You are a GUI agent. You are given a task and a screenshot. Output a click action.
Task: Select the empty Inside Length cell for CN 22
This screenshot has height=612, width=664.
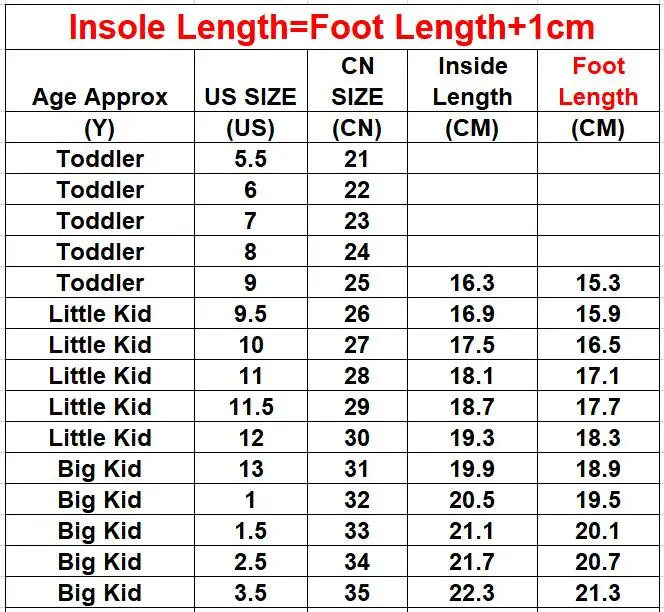click(x=473, y=189)
